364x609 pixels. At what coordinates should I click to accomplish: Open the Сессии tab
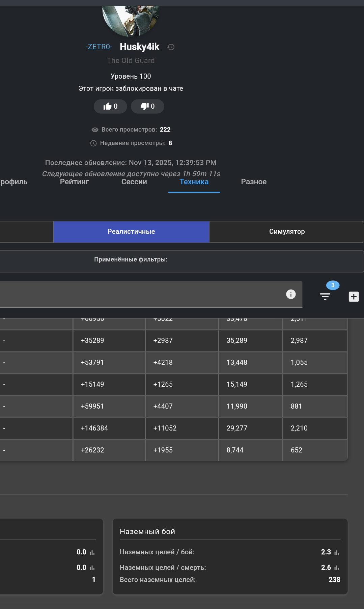(134, 182)
